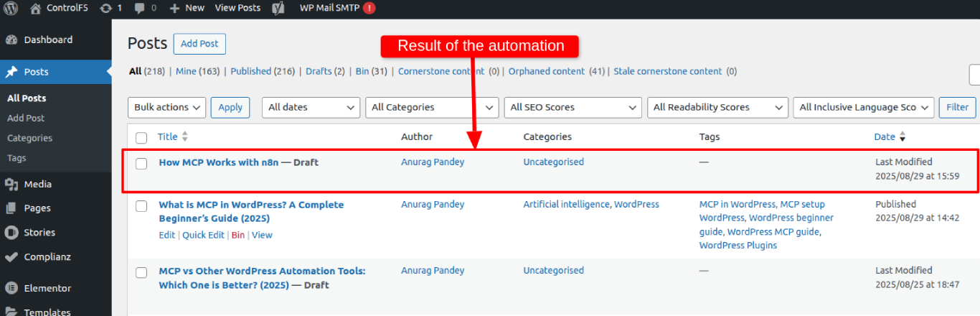
Task: Check the What is MCP in WordPress row
Action: [x=141, y=205]
